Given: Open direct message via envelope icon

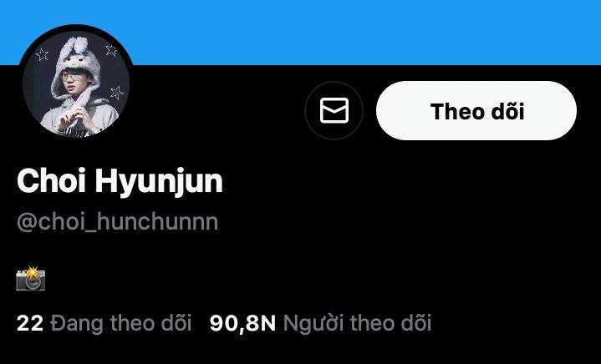Looking at the screenshot, I should (x=334, y=110).
